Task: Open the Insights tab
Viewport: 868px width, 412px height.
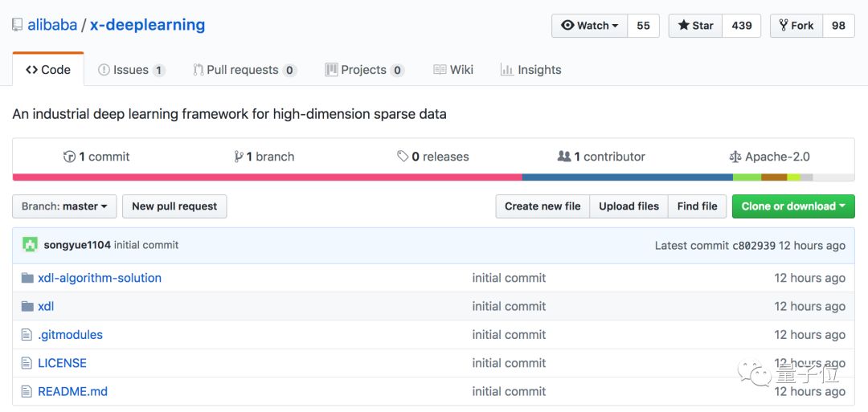Action: pyautogui.click(x=531, y=70)
